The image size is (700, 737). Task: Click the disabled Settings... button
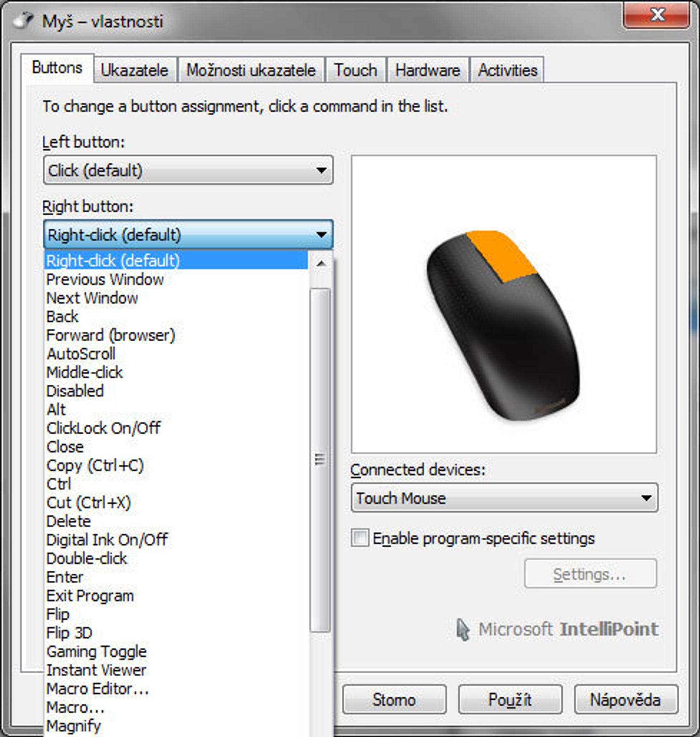pos(590,573)
